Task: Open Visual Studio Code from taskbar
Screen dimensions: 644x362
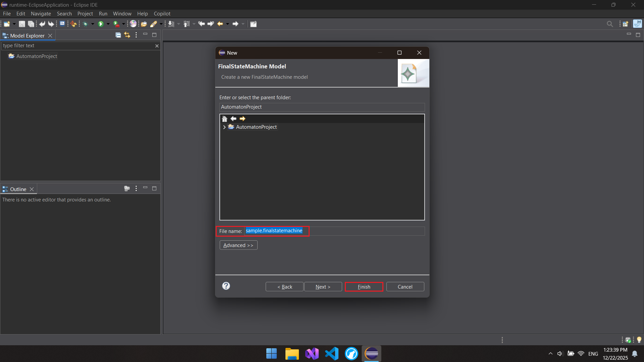Action: [332, 354]
